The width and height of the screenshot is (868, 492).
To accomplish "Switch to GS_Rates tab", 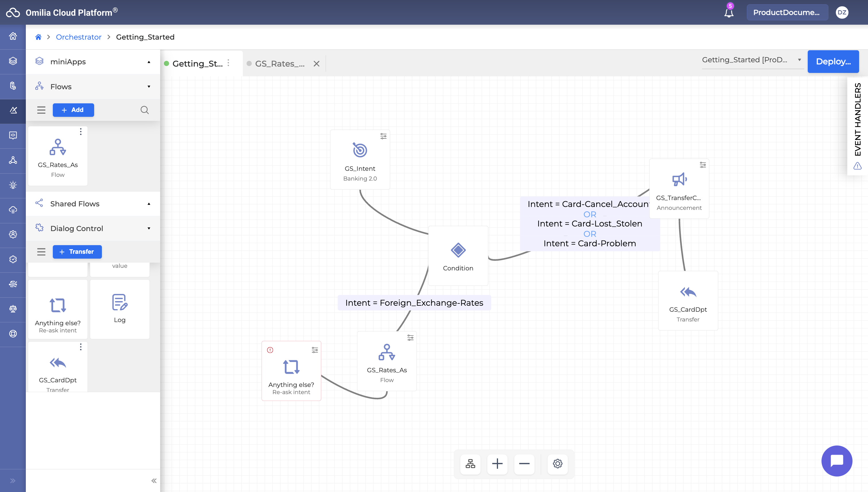I will click(280, 63).
